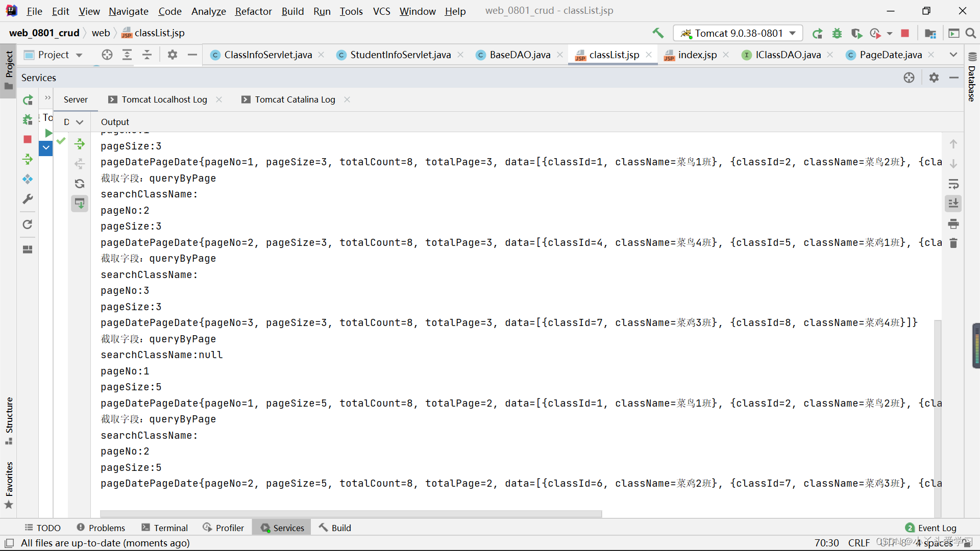
Task: Open the Tomcat 9.0.38-0801 run configuration dropdown
Action: click(x=738, y=33)
